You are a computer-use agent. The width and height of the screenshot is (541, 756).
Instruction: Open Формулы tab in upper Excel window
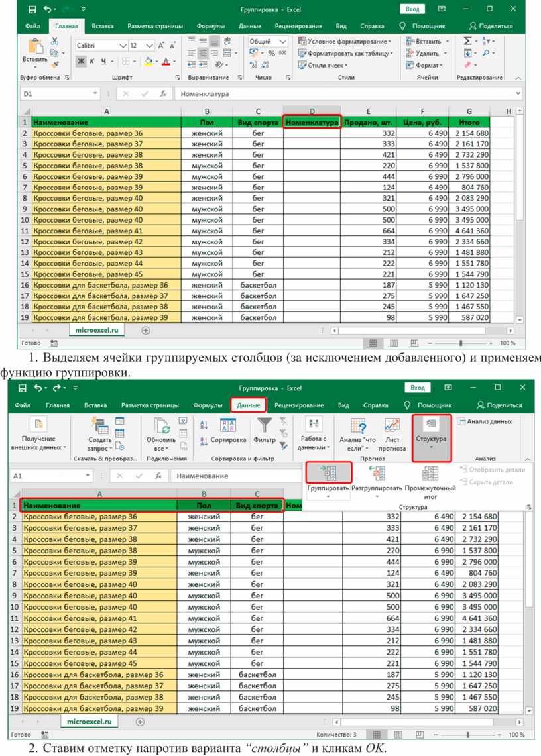coord(211,26)
